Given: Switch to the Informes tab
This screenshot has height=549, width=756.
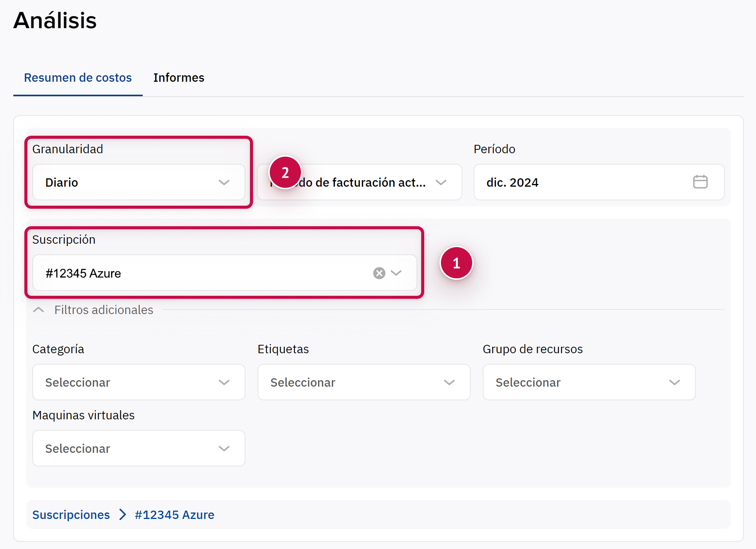Looking at the screenshot, I should [178, 78].
